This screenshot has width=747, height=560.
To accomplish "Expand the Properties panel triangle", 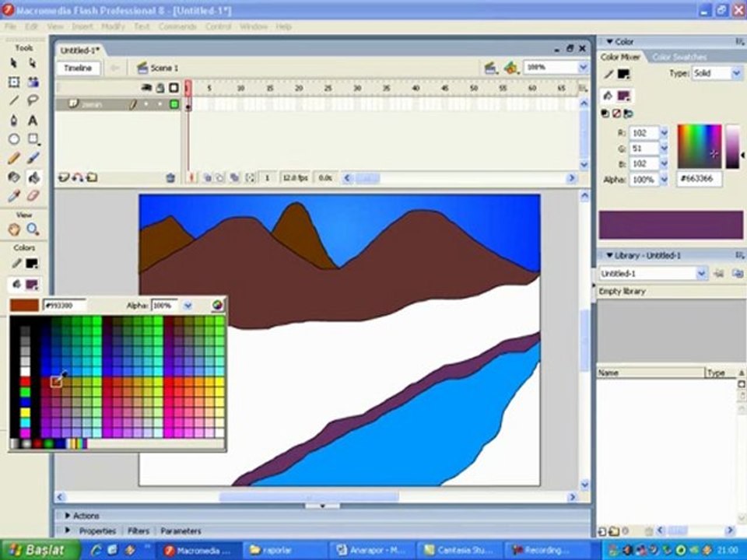I will coord(68,530).
